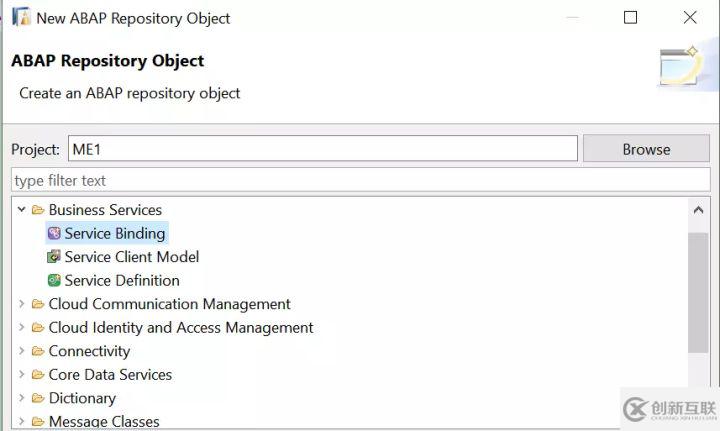Image resolution: width=720 pixels, height=431 pixels.
Task: Click the Business Services folder icon
Action: pos(38,210)
